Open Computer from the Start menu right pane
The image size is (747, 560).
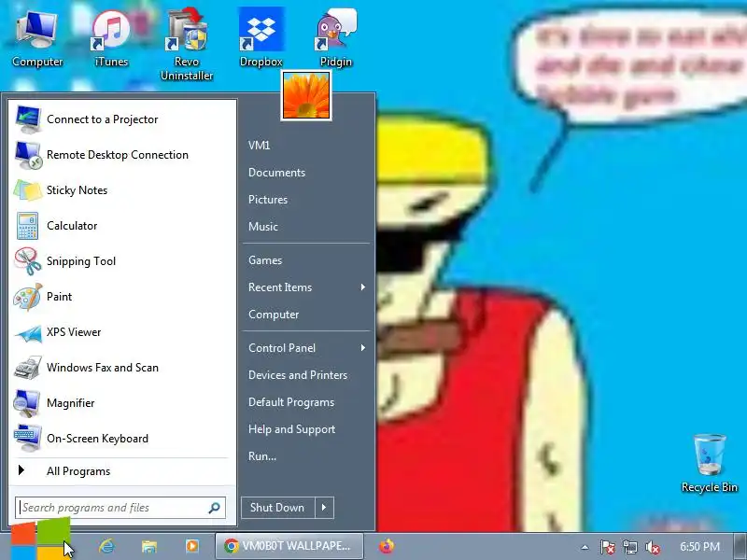[x=274, y=315]
